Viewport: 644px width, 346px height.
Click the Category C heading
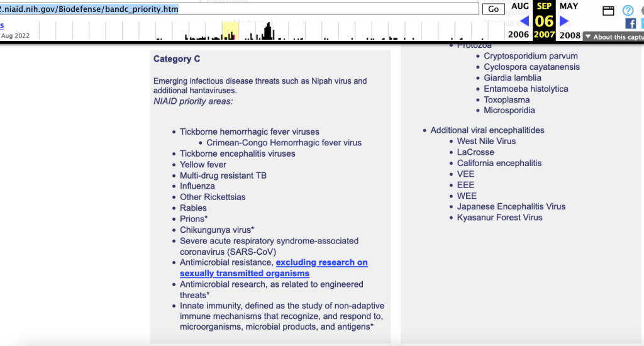tap(177, 59)
